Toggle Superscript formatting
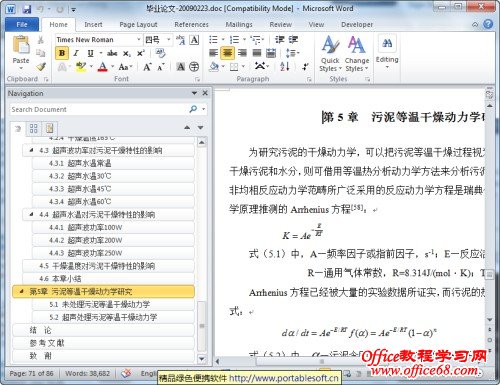 [x=141, y=53]
